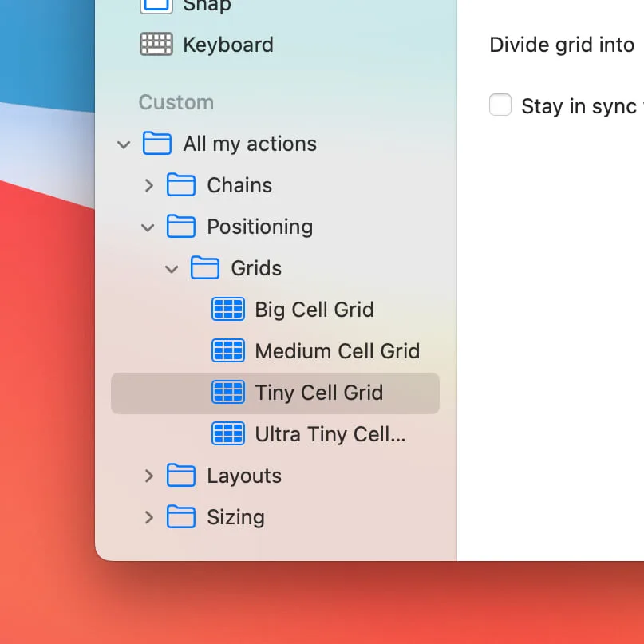The height and width of the screenshot is (644, 644).
Task: Select Big Cell Grid action
Action: tap(314, 310)
